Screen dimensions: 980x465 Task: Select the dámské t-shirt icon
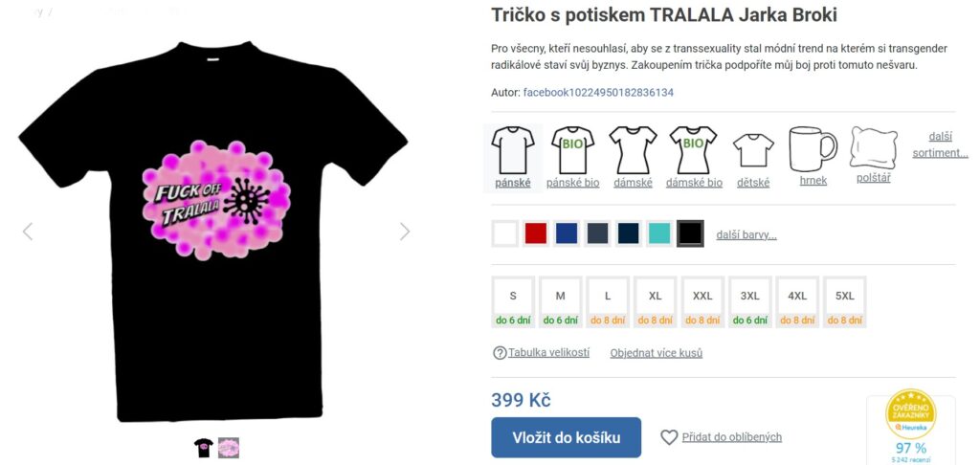click(x=633, y=150)
